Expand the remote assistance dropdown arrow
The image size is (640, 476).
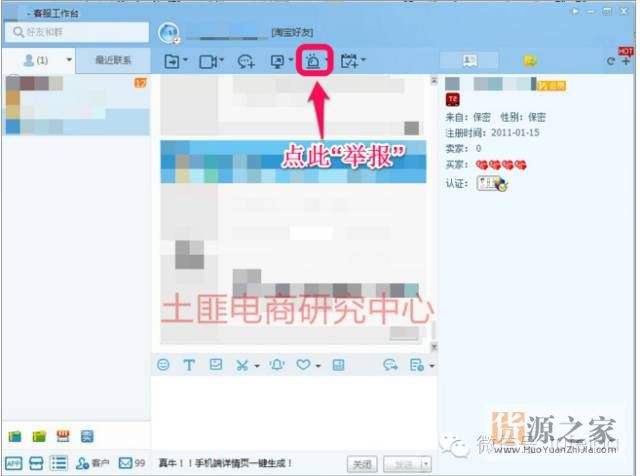pos(291,60)
